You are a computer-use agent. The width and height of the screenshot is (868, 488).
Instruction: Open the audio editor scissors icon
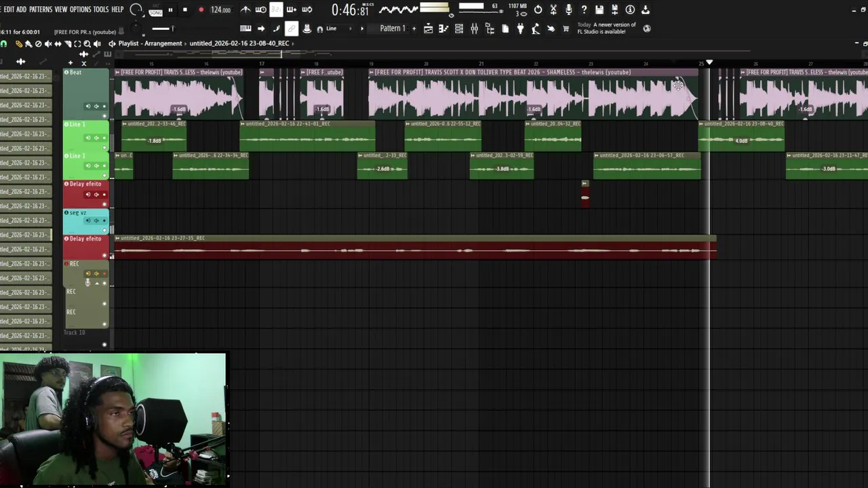point(553,9)
